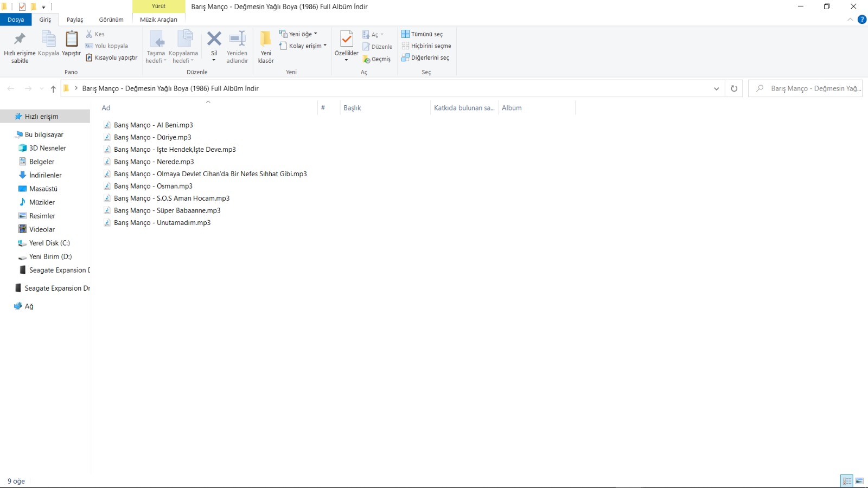The height and width of the screenshot is (488, 868).
Task: Expand address bar history dropdown
Action: (x=716, y=88)
